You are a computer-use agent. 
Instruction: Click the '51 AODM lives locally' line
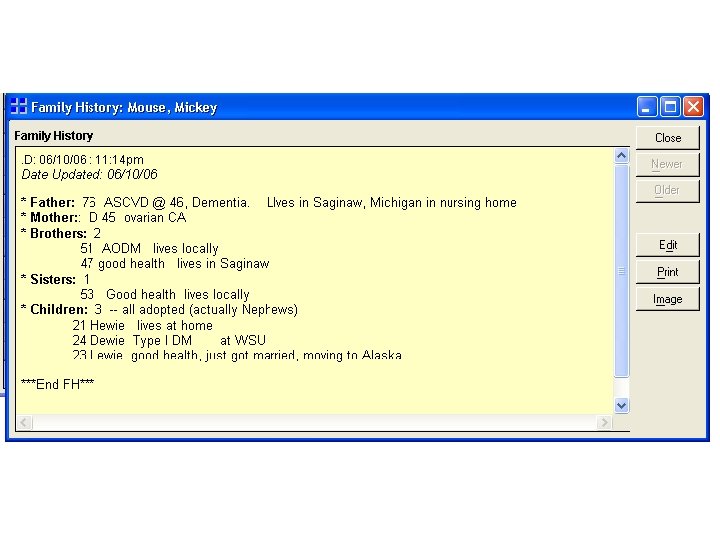click(x=149, y=248)
